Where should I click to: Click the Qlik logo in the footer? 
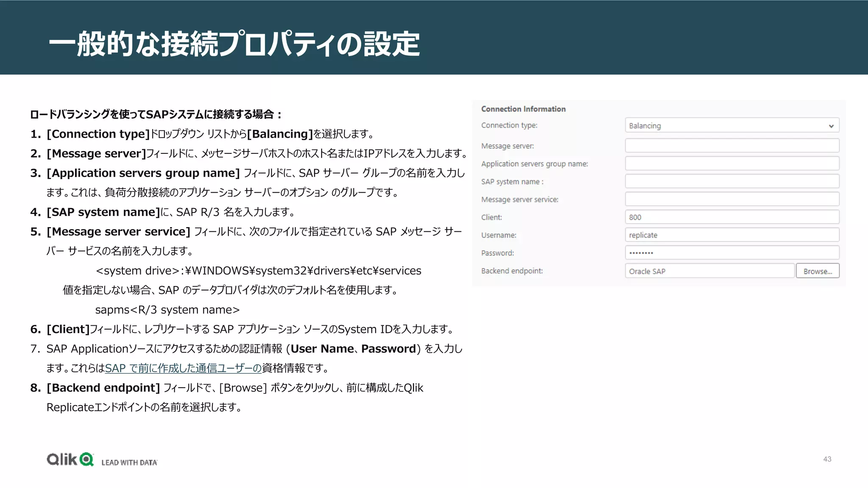(70, 459)
